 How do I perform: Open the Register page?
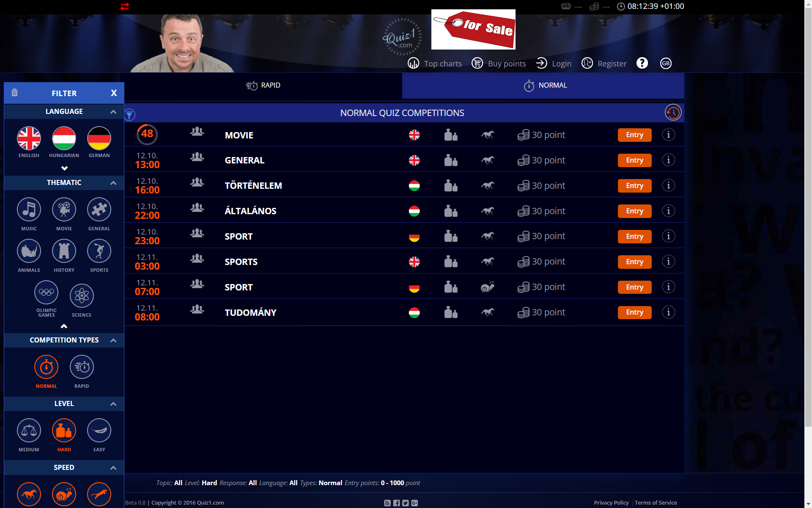point(604,63)
